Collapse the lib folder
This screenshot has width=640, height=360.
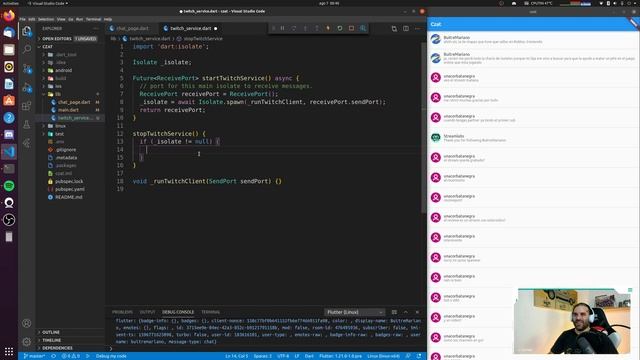[70, 94]
